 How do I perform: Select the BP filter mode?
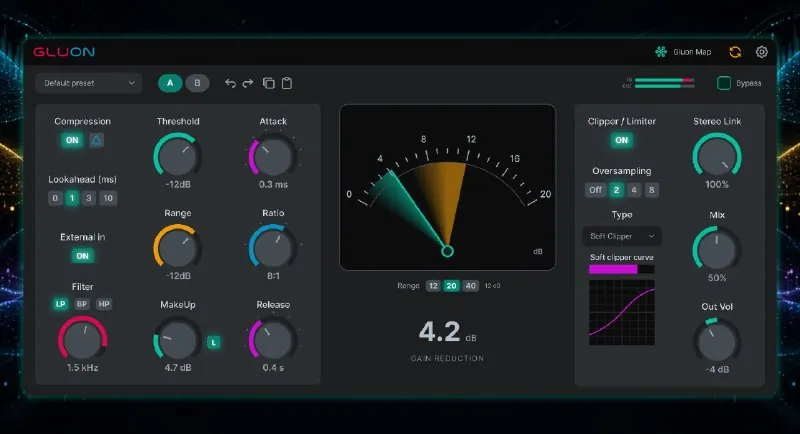click(82, 304)
